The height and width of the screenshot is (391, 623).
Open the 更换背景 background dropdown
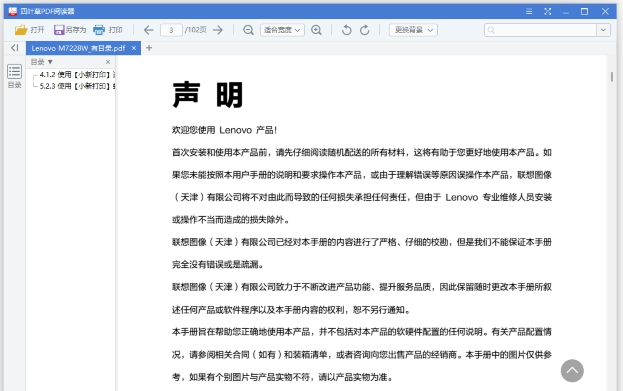point(413,30)
